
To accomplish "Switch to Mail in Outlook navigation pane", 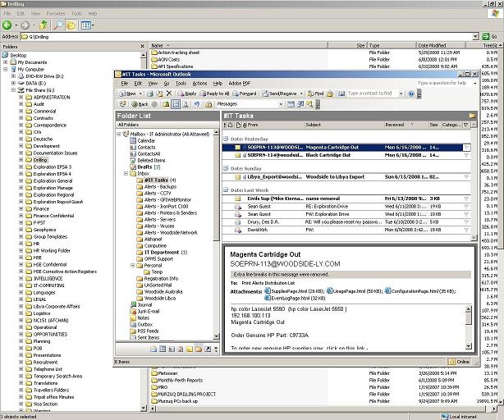I will [153, 349].
